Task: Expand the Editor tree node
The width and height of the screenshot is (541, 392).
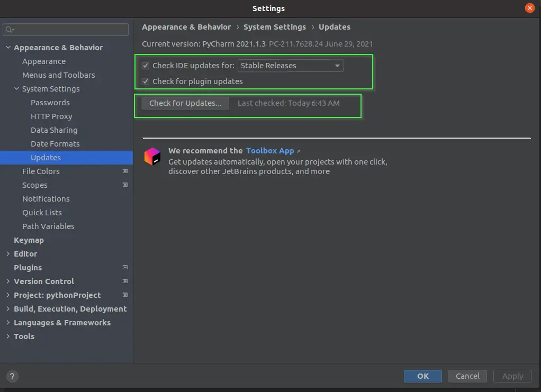Action: click(8, 254)
